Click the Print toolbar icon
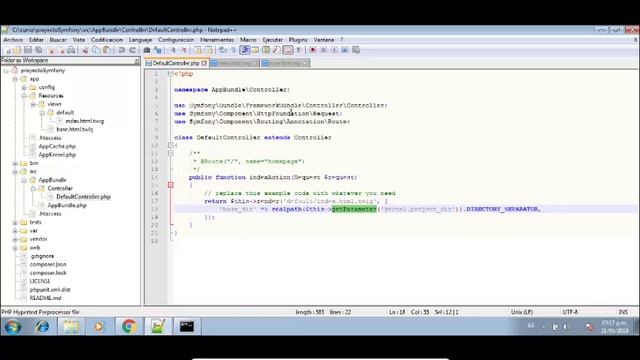640x360 pixels. [x=71, y=50]
